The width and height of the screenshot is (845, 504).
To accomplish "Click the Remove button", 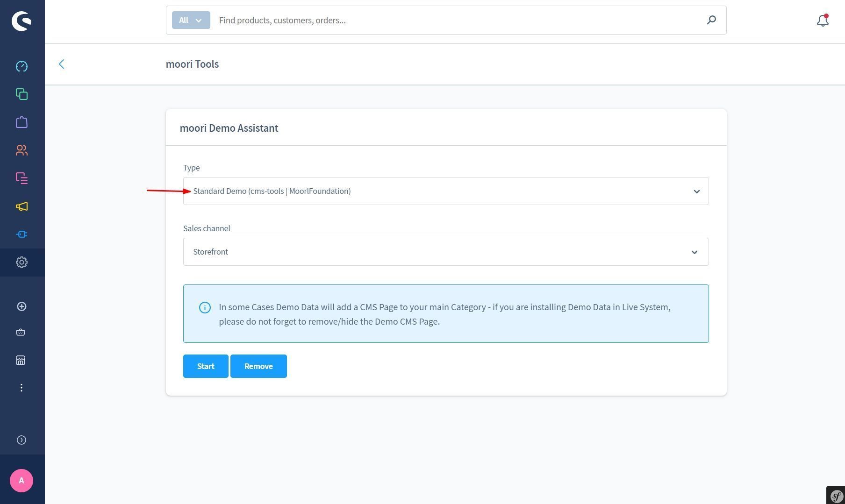I will point(258,366).
